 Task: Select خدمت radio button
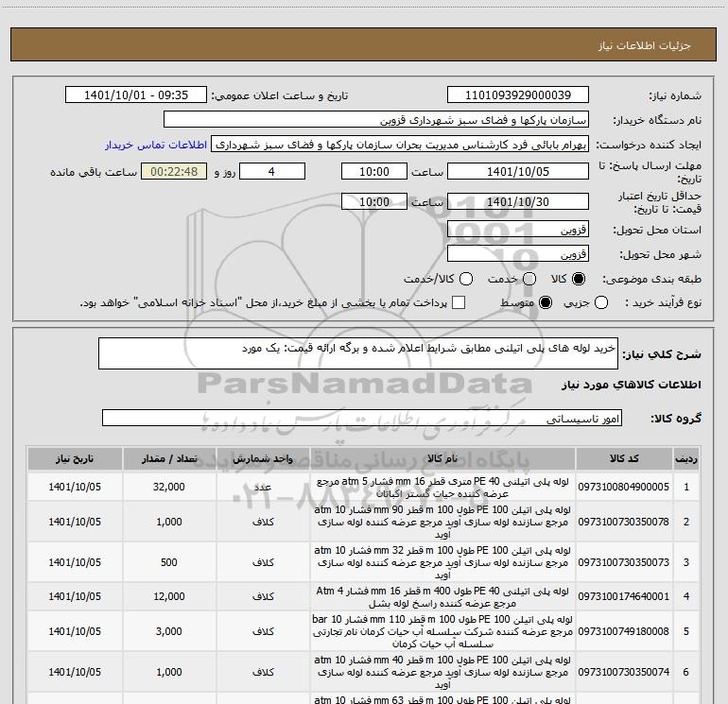point(529,279)
